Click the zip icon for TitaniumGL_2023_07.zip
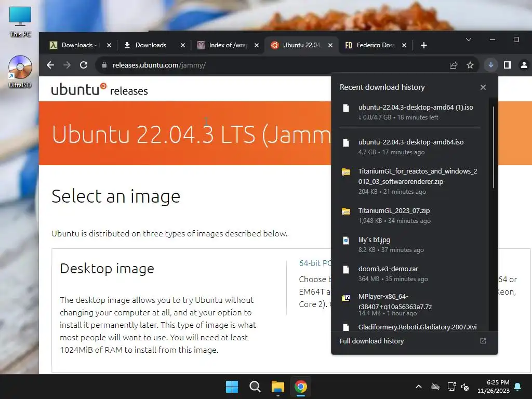532x399 pixels. click(x=345, y=211)
